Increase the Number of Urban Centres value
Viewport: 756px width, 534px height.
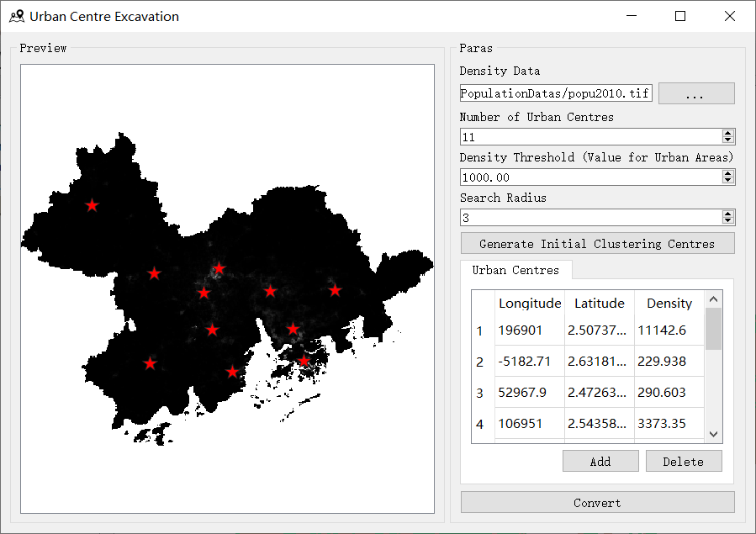point(728,133)
